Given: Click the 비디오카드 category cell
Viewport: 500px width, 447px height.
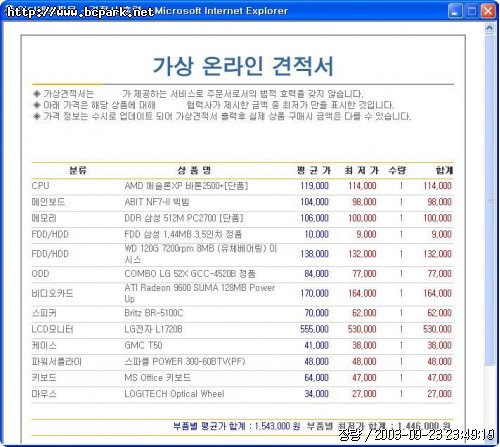Looking at the screenshot, I should [52, 293].
